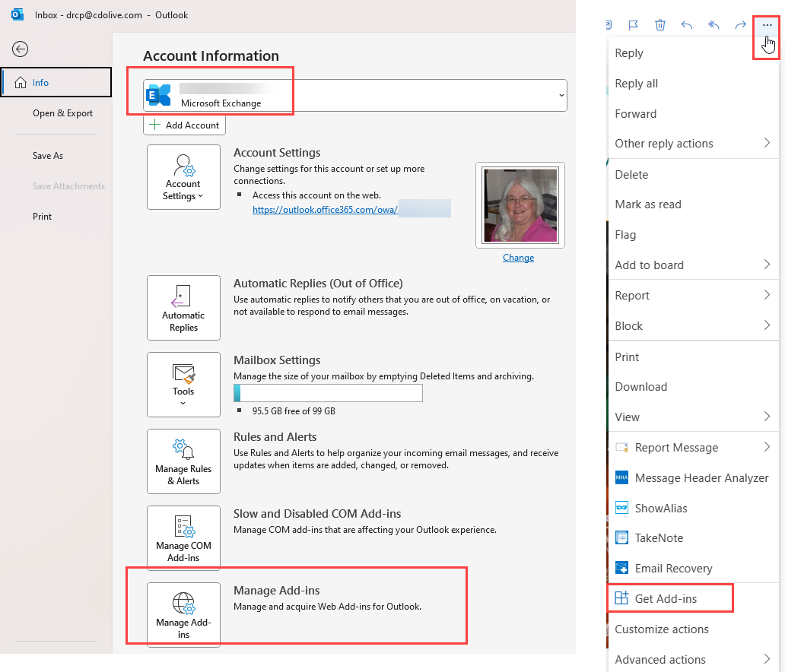Expand the Block submenu arrow
The image size is (785, 672).
767,326
